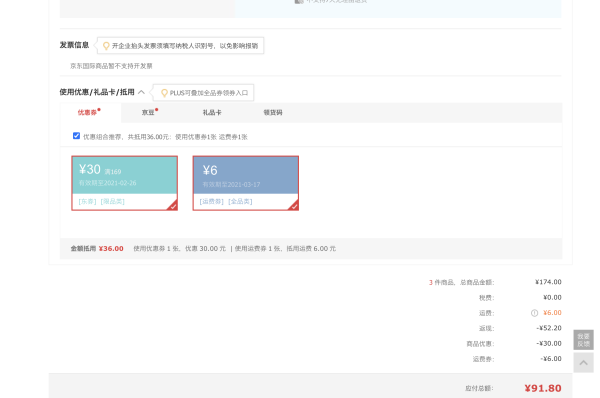The image size is (600, 398).
Task: Click the lightbulb icon in invoice tip
Action: click(x=106, y=46)
